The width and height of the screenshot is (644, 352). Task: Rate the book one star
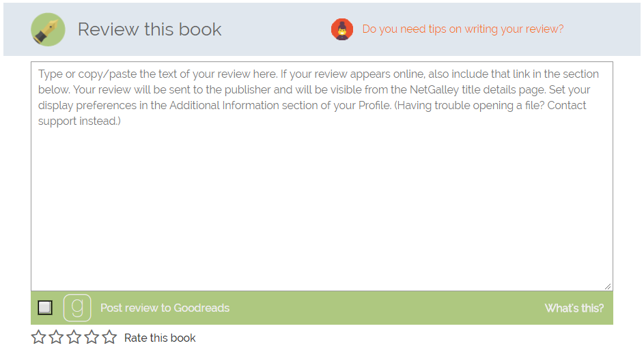point(38,337)
